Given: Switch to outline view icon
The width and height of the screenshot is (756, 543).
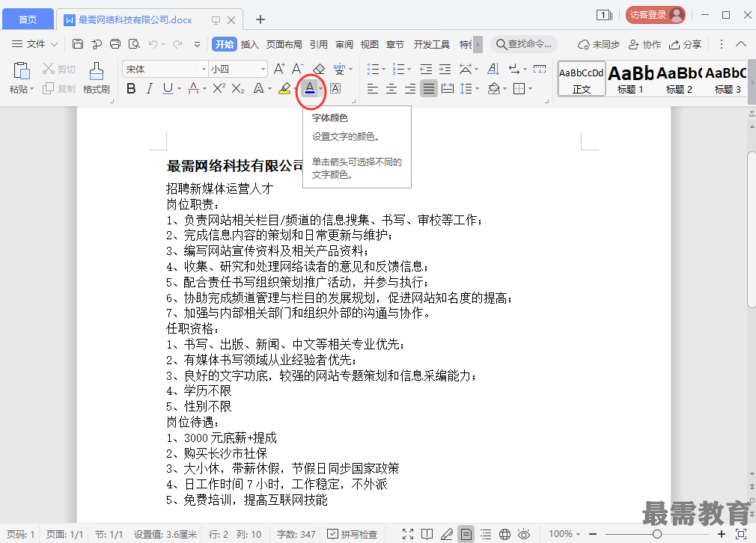Looking at the screenshot, I should (486, 534).
